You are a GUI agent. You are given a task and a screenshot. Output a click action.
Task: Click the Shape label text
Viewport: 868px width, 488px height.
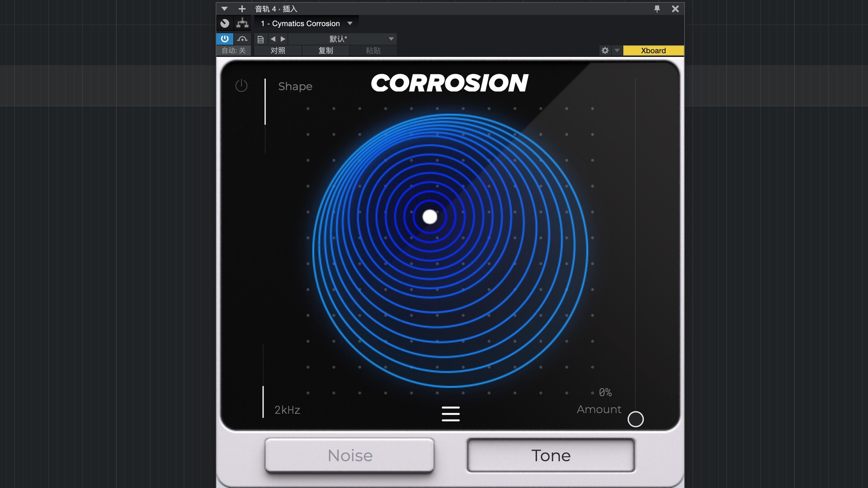click(295, 86)
